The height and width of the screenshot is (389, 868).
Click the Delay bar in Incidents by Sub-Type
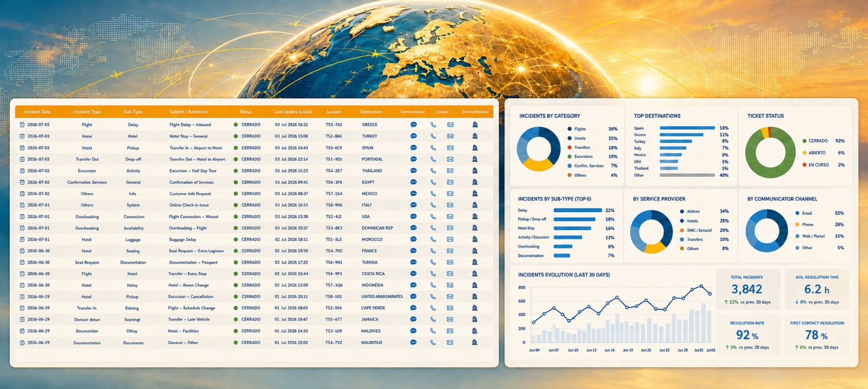pos(578,210)
